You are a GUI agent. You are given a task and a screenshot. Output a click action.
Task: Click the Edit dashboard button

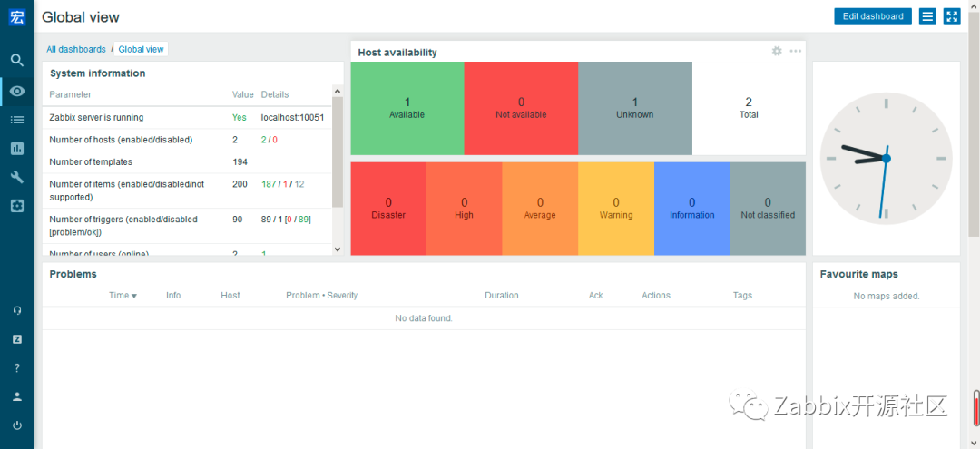coord(873,17)
